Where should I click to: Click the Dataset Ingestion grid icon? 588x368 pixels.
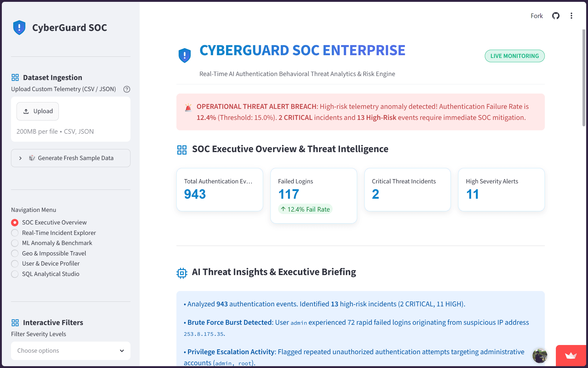[15, 77]
